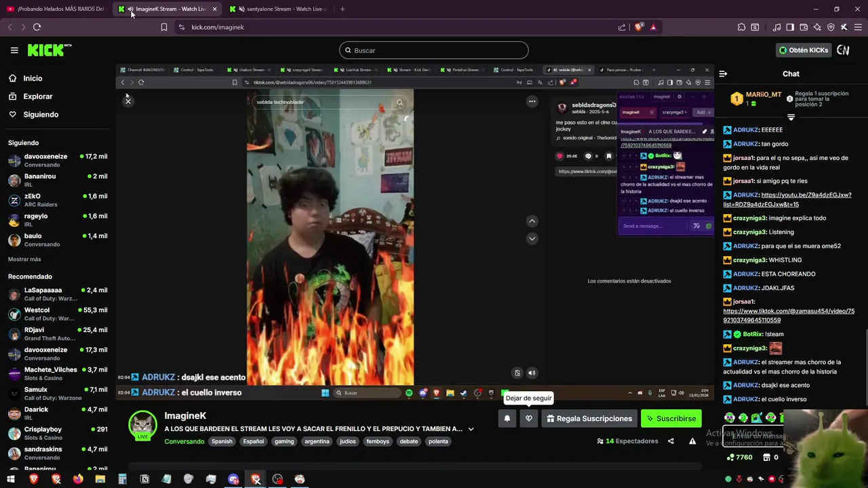Unfollow the channel with broken heart button
Viewport: 868px width, 488px height.
(529, 419)
